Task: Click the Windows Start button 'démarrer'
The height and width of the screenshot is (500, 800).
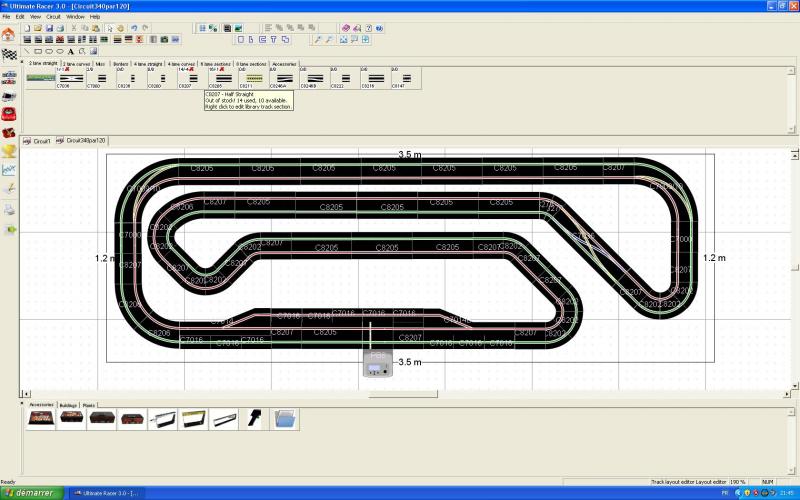Action: (30, 493)
